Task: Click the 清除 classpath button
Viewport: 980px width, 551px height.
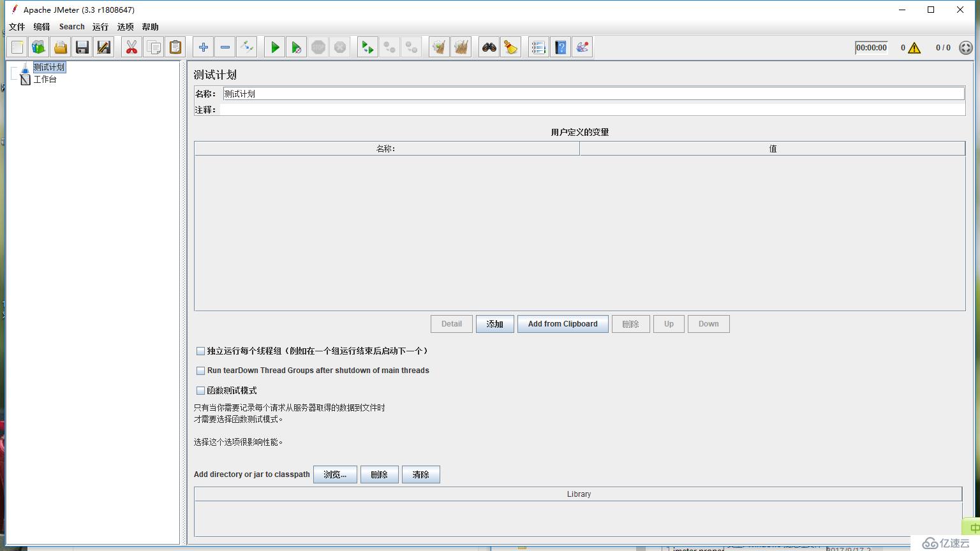Action: tap(421, 474)
